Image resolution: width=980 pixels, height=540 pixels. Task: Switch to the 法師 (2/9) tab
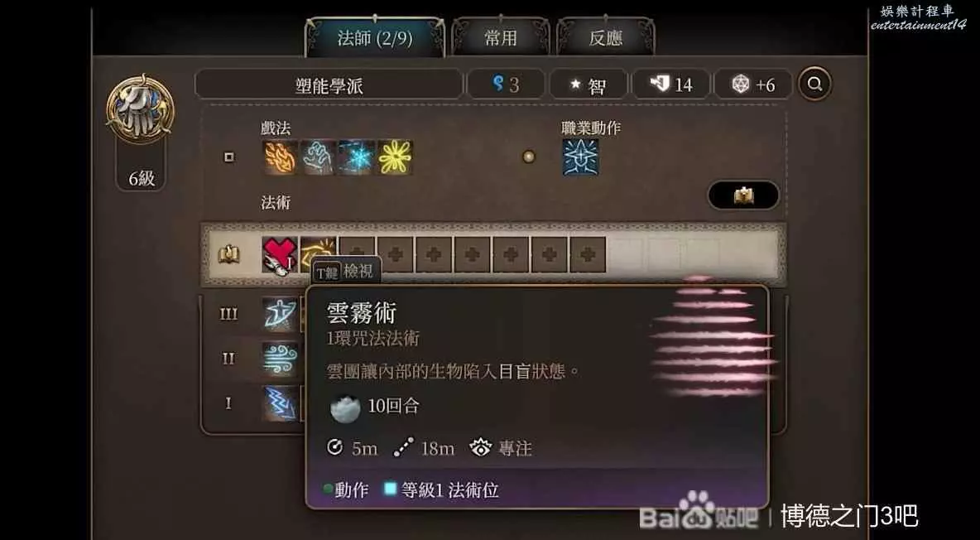point(375,38)
